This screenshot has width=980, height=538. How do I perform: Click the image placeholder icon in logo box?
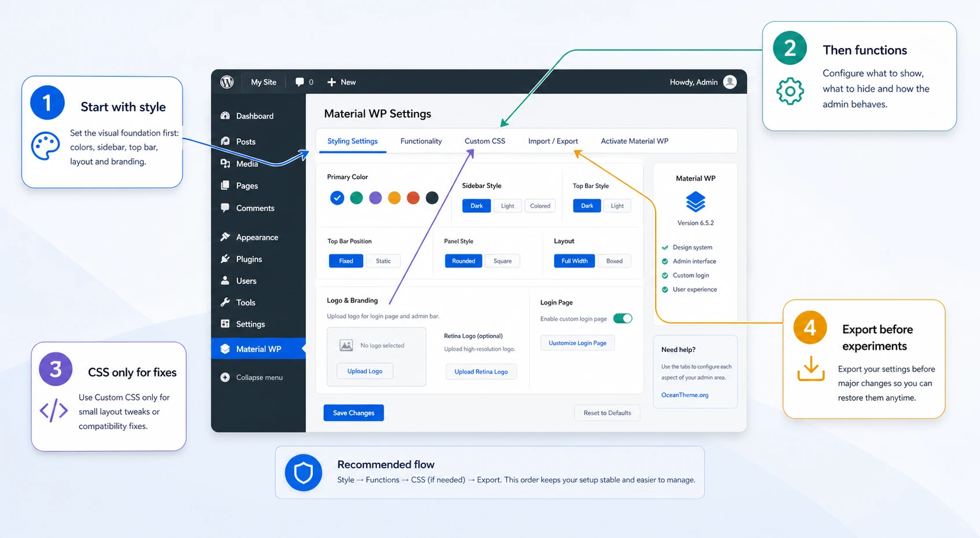346,346
